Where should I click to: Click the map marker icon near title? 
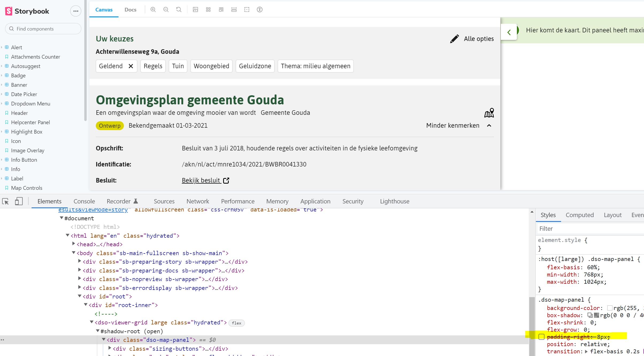coord(489,113)
